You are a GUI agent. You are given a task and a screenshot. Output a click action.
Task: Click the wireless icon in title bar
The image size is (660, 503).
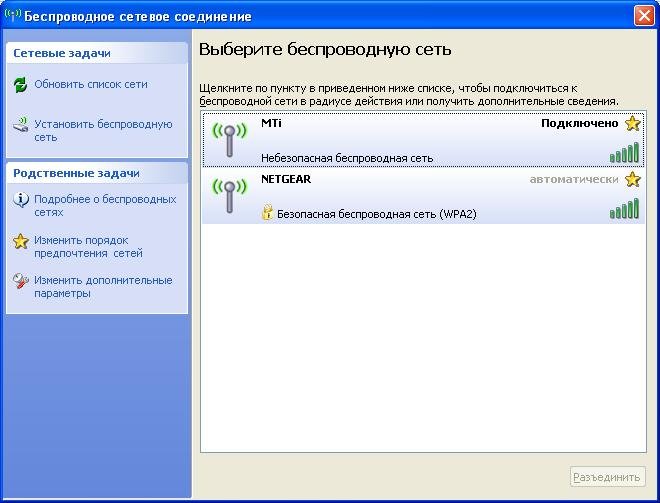click(x=13, y=16)
